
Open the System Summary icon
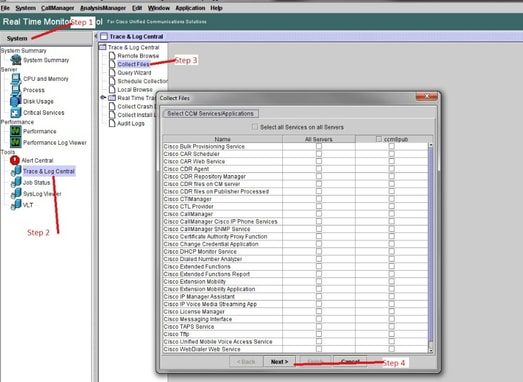coord(16,60)
